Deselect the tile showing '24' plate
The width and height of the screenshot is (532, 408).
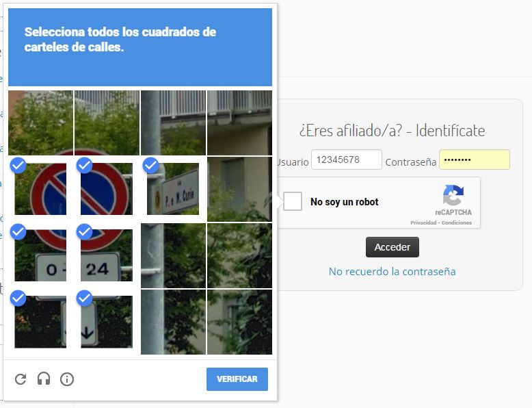[107, 255]
